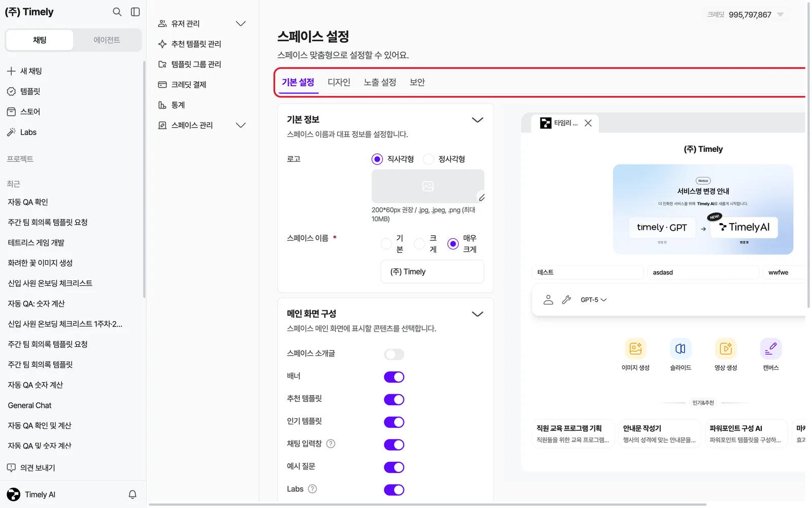Open the 이미지 생성 icon in preview
812x508 pixels.
635,348
